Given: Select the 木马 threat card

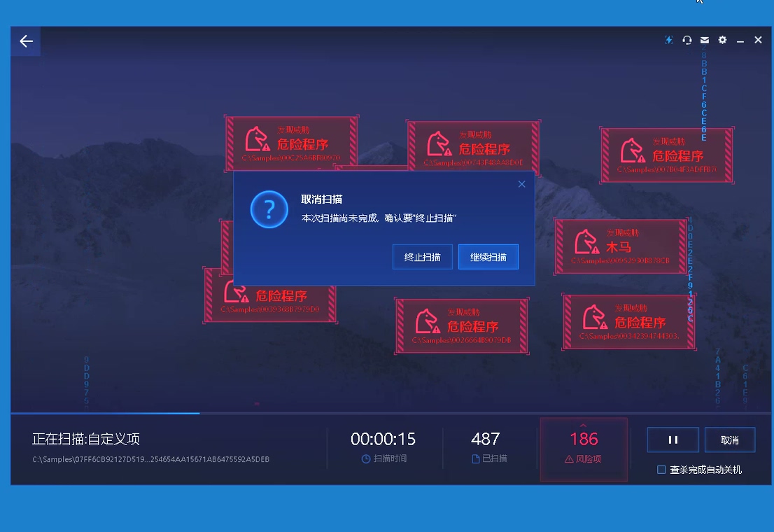Looking at the screenshot, I should (x=621, y=246).
